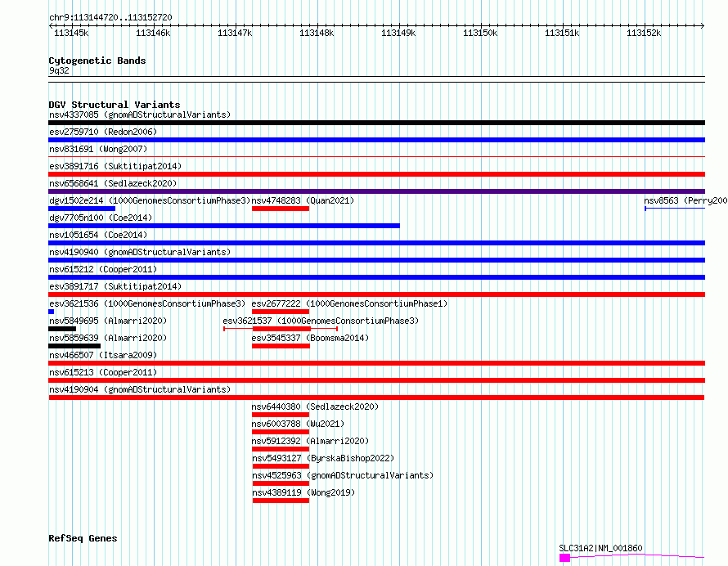Select variant nsv6440380 (Sedlazeck2020) label
Viewport: 728px width, 566px height.
(315, 407)
